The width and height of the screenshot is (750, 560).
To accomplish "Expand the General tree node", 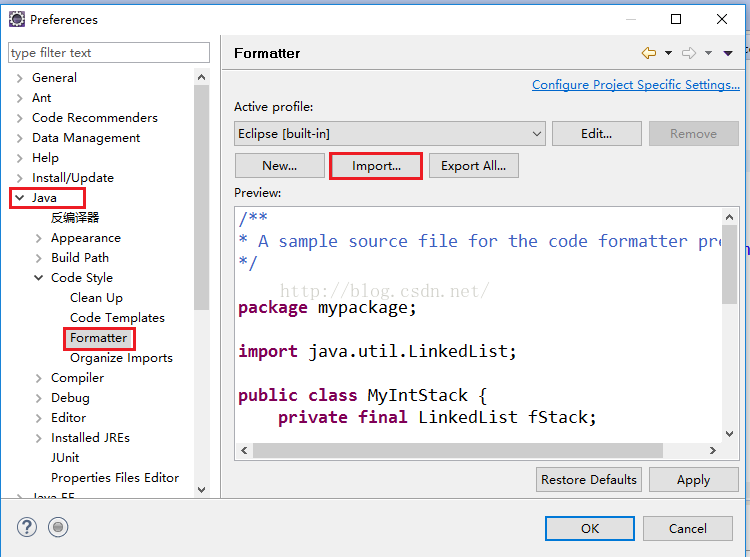I will click(x=20, y=78).
